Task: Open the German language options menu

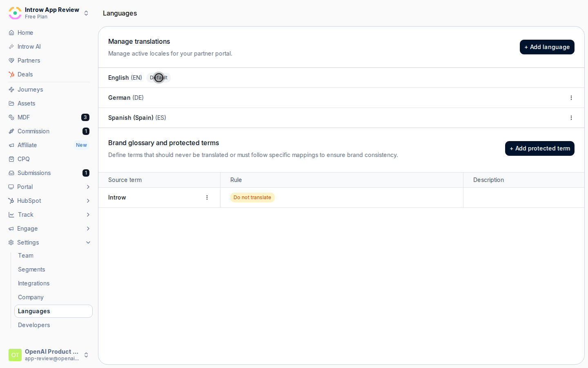Action: point(571,98)
